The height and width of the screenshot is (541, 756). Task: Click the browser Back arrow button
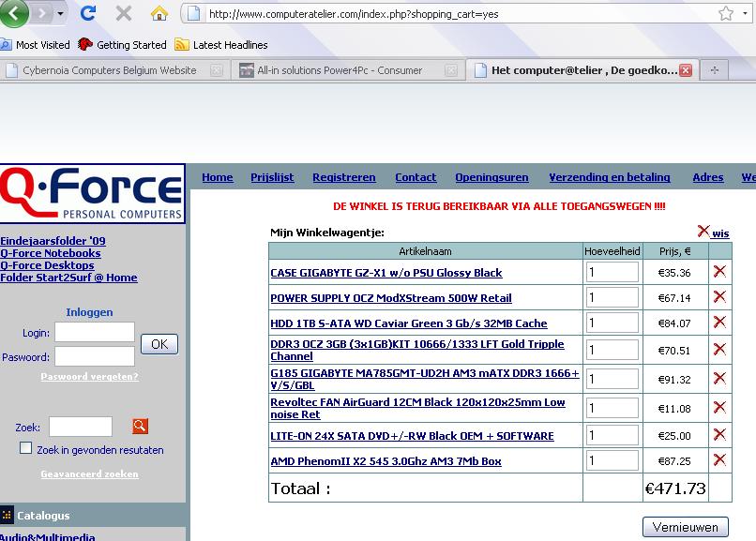point(13,13)
